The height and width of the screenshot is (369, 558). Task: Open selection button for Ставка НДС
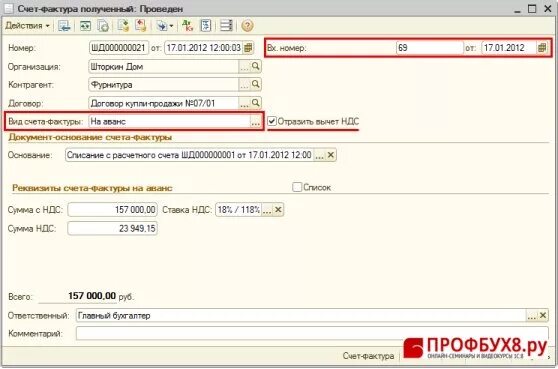point(267,210)
